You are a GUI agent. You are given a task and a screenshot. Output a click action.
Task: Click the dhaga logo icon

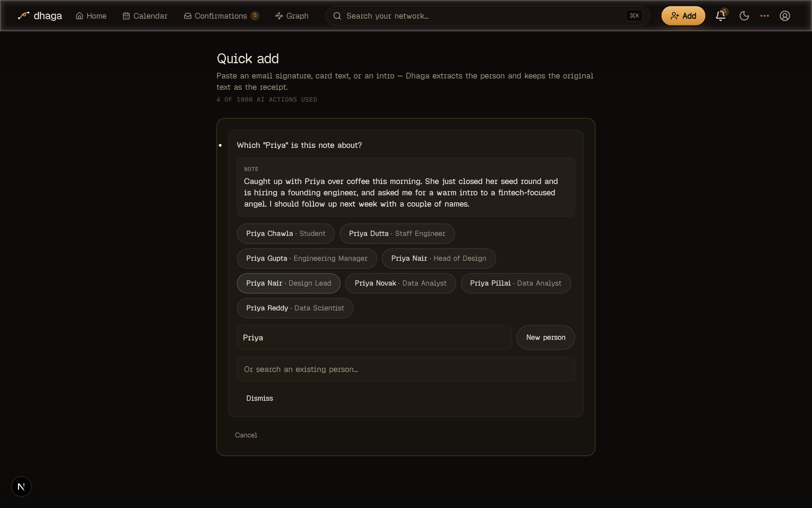[x=23, y=16]
